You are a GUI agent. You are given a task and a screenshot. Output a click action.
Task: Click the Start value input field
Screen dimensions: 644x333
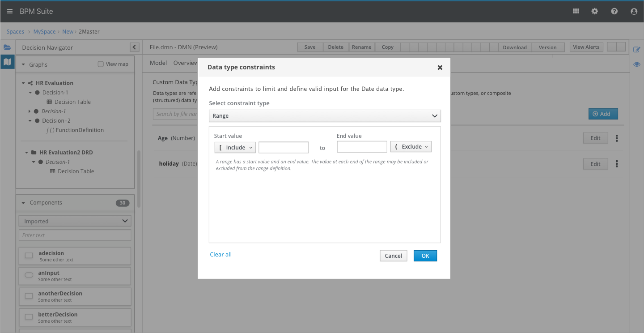pos(284,147)
